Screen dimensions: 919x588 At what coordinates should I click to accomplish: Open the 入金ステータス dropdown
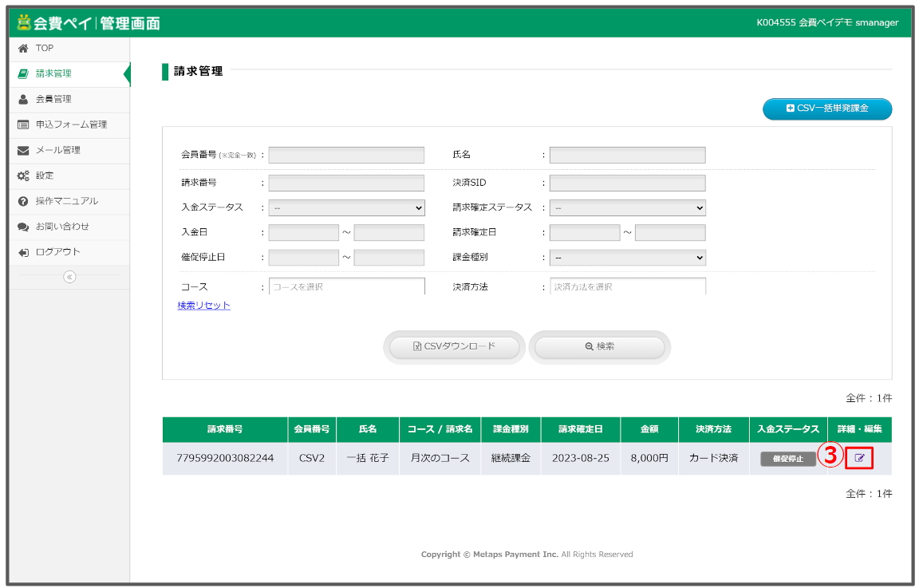[346, 208]
